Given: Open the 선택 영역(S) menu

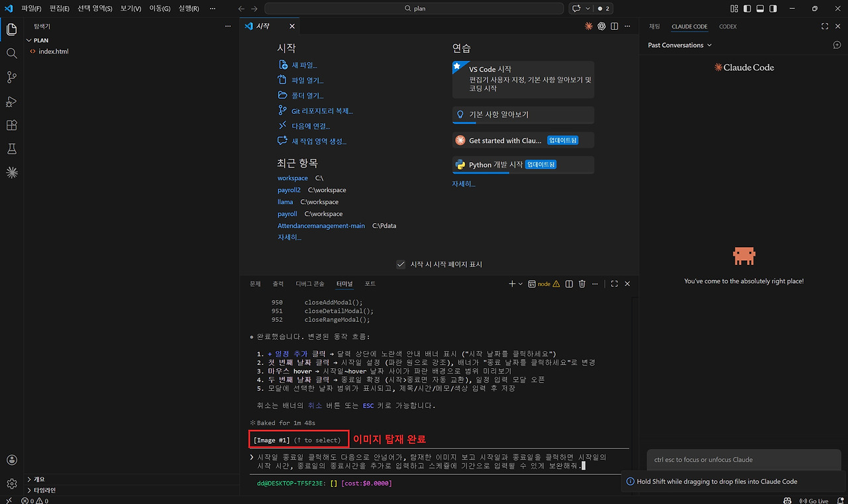Looking at the screenshot, I should (x=95, y=9).
